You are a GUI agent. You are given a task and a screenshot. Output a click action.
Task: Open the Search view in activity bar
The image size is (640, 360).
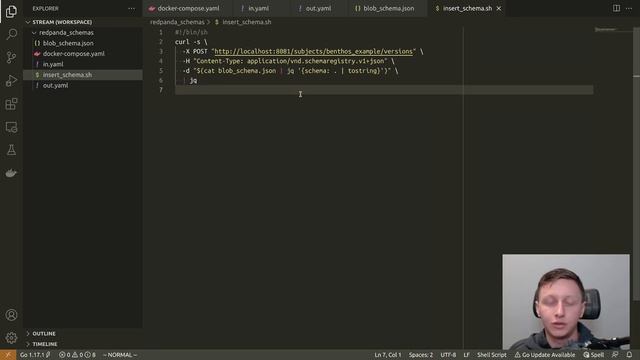[x=11, y=34]
